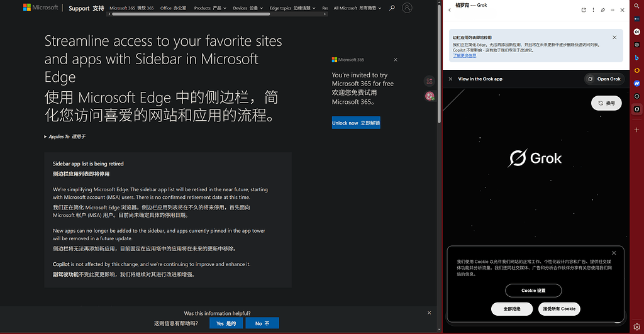The image size is (644, 334).
Task: Close the Microsoft 365 invitation promo
Action: click(x=396, y=60)
